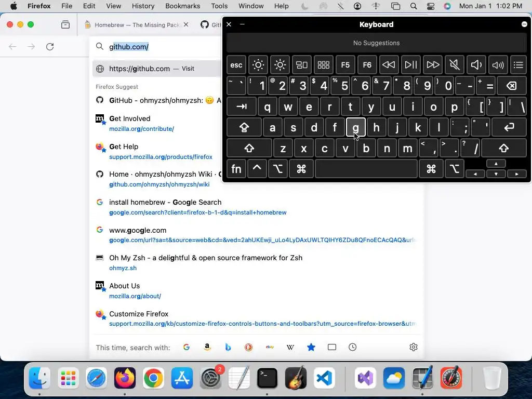Viewport: 532px width, 399px height.
Task: Switch to the Homebrew tab
Action: 137,25
